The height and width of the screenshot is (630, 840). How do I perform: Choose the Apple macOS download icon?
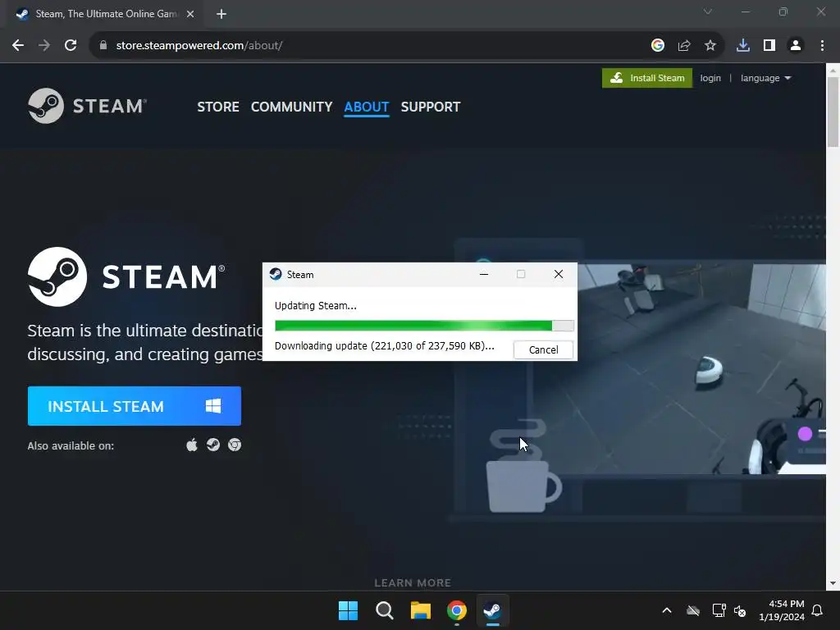[192, 445]
